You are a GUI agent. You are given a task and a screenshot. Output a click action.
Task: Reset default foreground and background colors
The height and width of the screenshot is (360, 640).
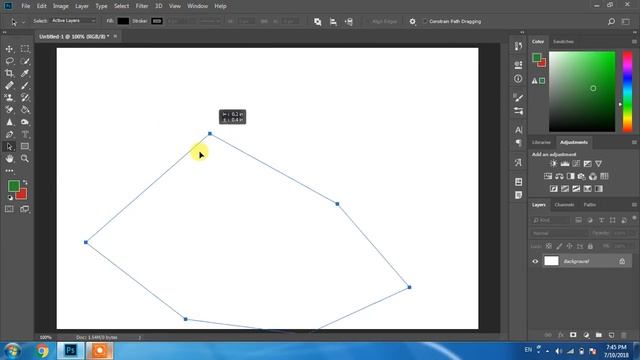pyautogui.click(x=10, y=198)
